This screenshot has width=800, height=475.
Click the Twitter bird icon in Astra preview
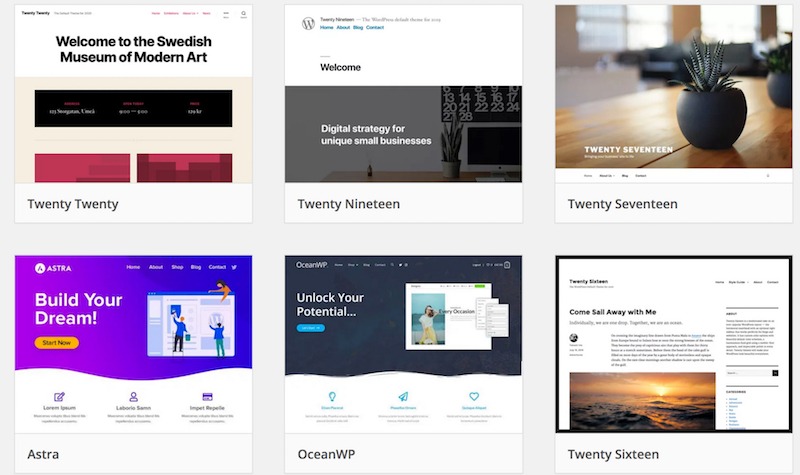tap(234, 267)
